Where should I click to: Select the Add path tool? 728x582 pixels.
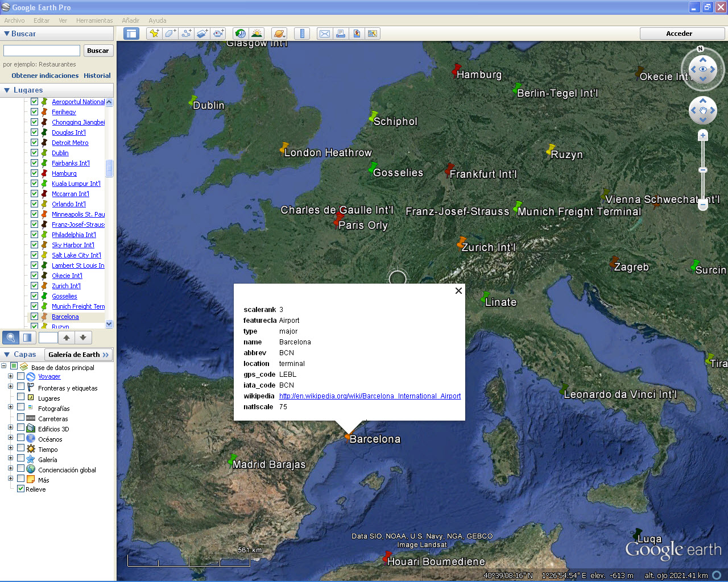point(186,34)
